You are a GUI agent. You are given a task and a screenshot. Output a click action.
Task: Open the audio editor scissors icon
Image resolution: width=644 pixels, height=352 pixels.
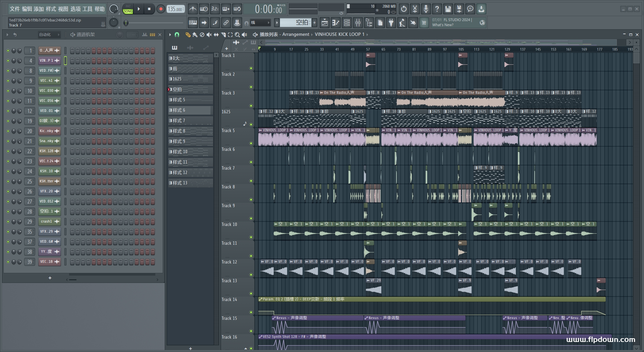(x=415, y=9)
